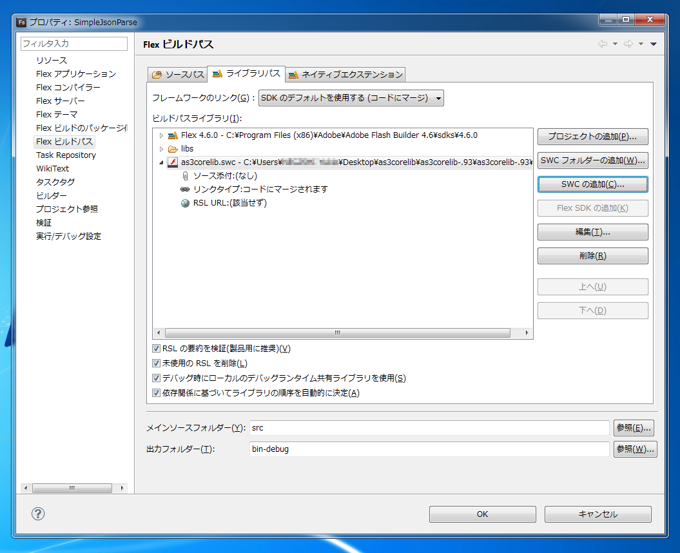Open the view menu dropdown triangle

click(x=654, y=44)
